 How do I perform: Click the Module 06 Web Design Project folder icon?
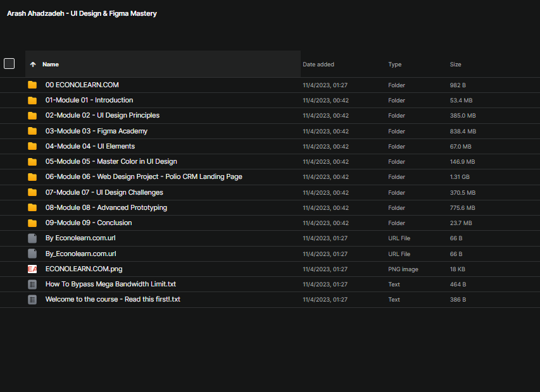(32, 177)
